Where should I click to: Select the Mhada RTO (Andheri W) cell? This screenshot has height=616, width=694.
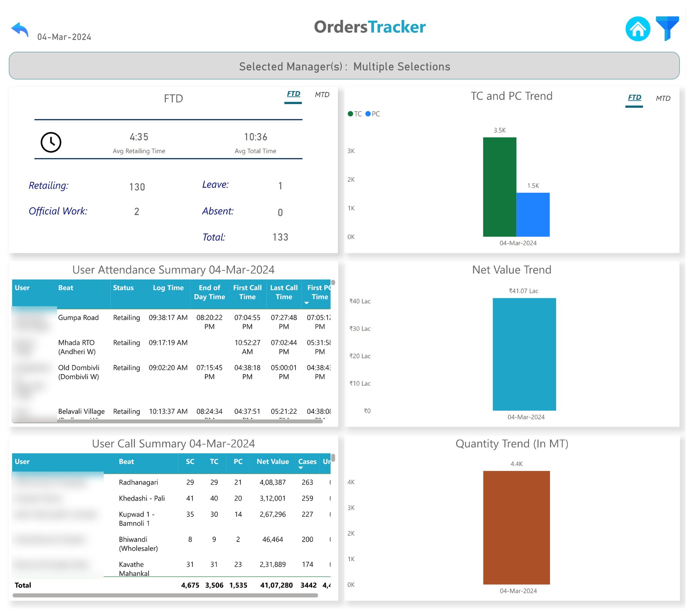coord(77,347)
